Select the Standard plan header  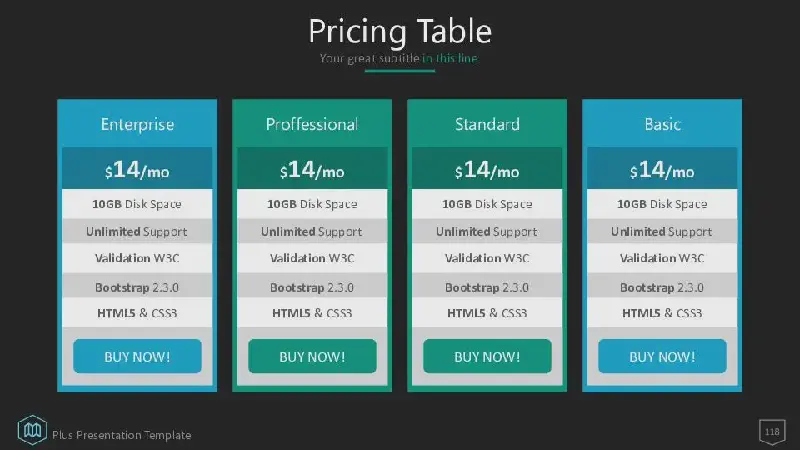coord(487,124)
